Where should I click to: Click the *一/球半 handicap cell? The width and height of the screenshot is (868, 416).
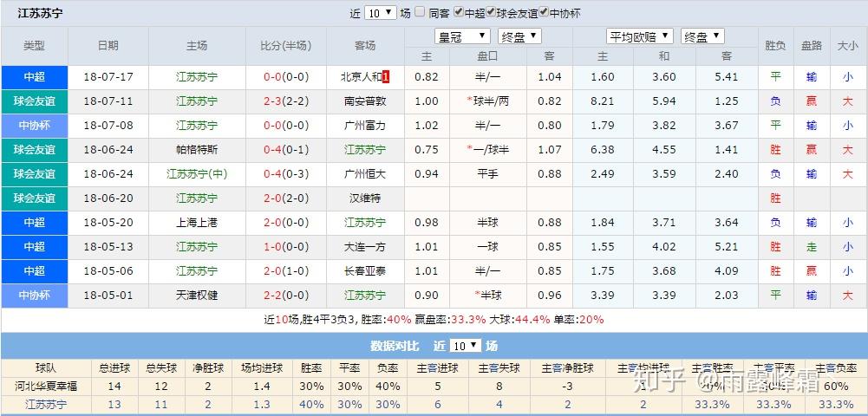coord(487,149)
